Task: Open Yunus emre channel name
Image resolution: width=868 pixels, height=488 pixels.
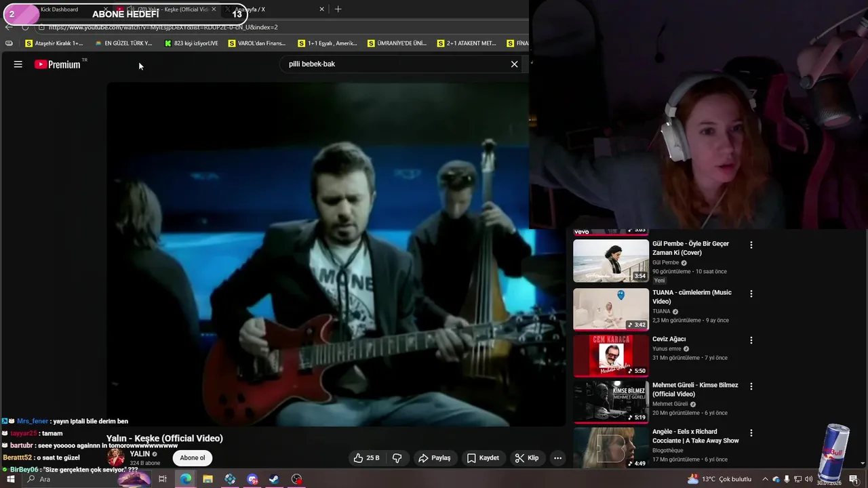Action: tap(667, 349)
